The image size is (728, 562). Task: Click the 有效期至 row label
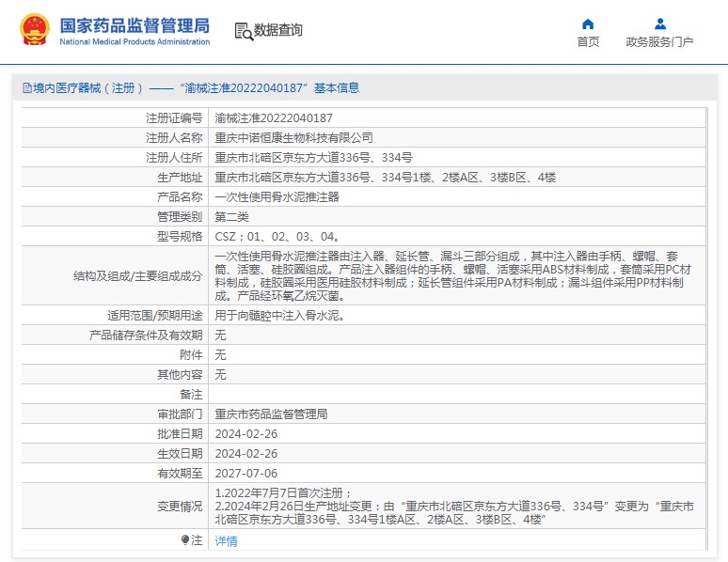pos(180,474)
